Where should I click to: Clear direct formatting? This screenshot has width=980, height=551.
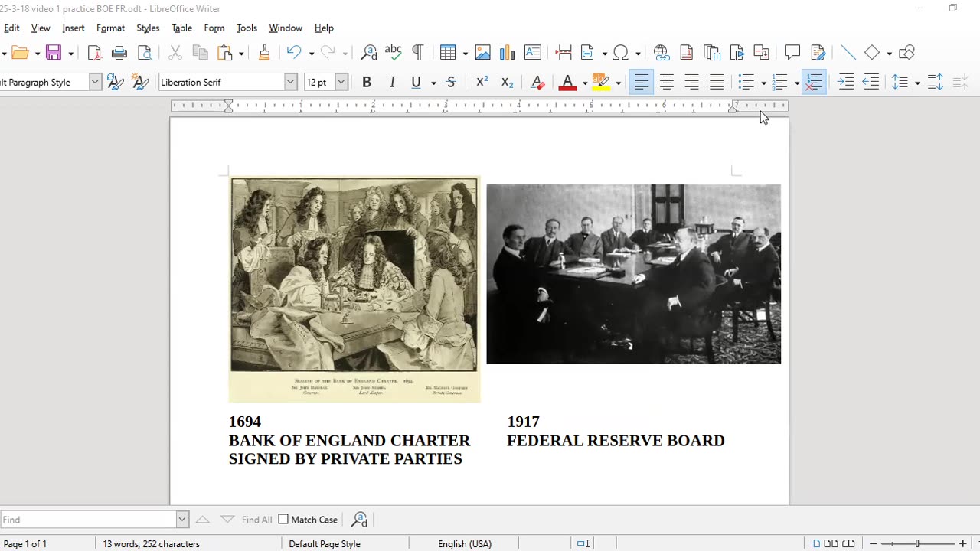(537, 83)
